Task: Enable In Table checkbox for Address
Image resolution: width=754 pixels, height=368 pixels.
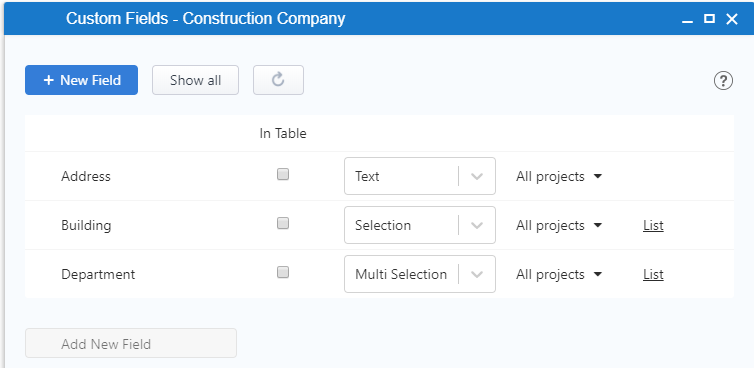Action: (283, 174)
